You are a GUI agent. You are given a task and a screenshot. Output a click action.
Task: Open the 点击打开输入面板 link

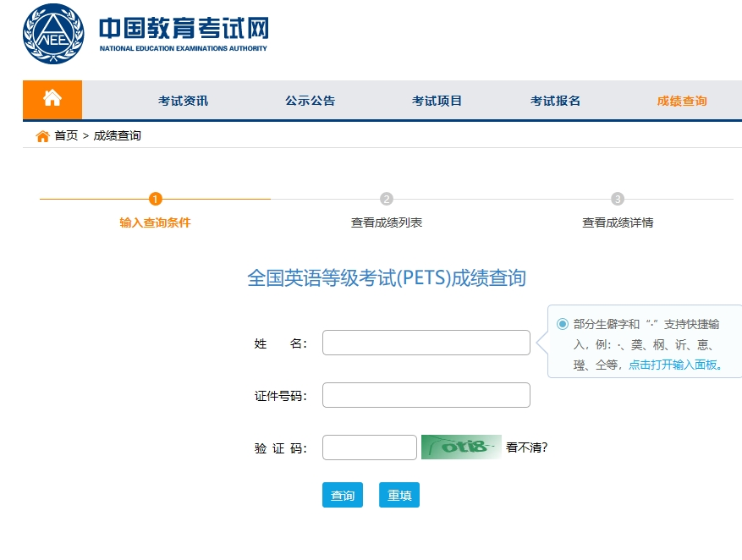675,365
